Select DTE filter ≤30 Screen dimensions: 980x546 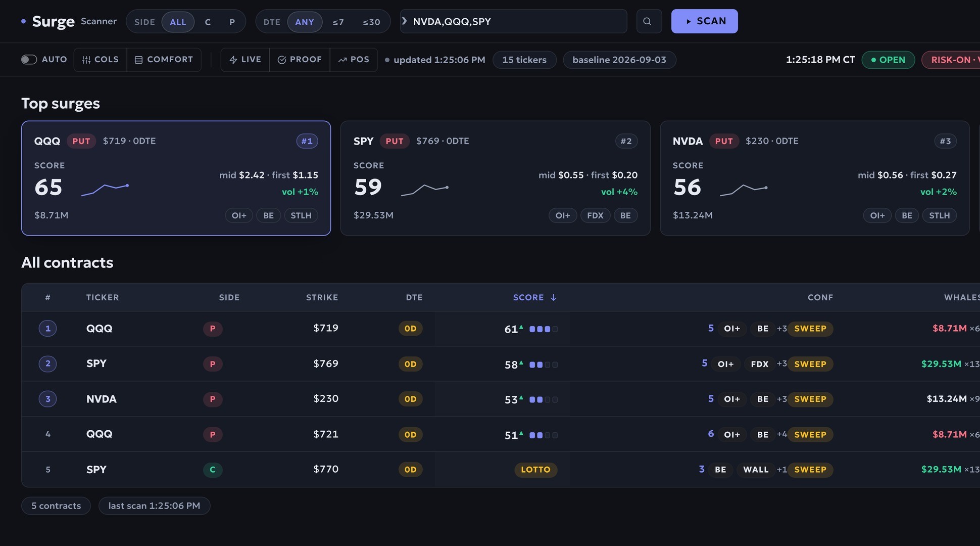371,22
